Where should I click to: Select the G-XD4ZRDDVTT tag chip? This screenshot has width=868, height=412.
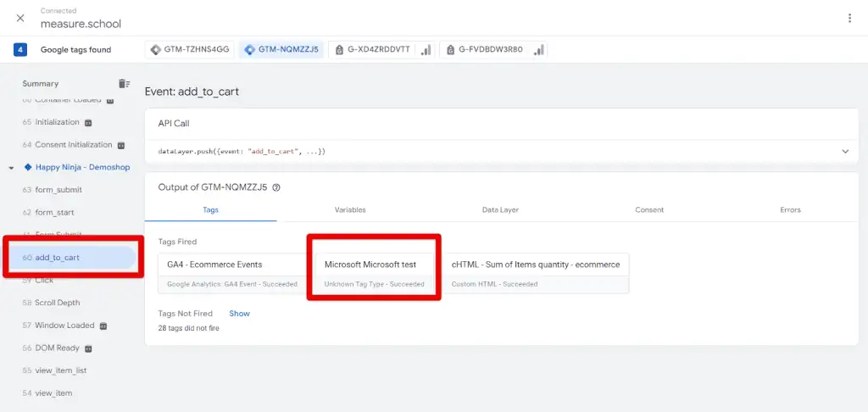click(373, 50)
